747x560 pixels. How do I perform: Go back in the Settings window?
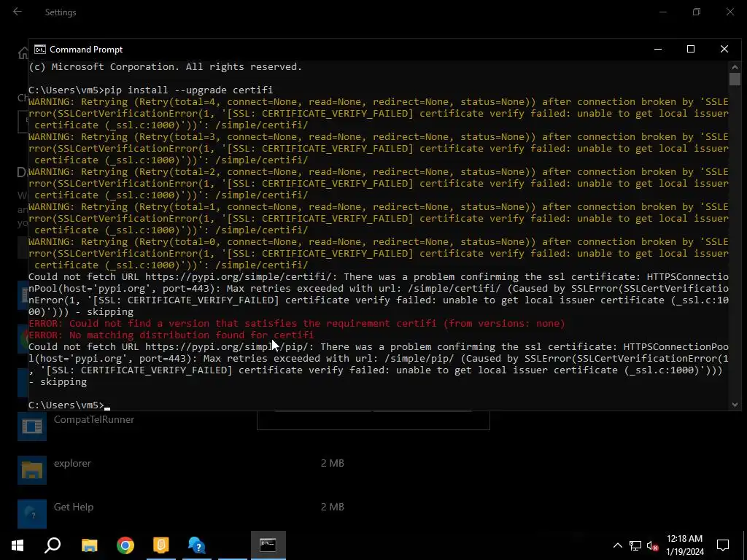click(x=18, y=12)
